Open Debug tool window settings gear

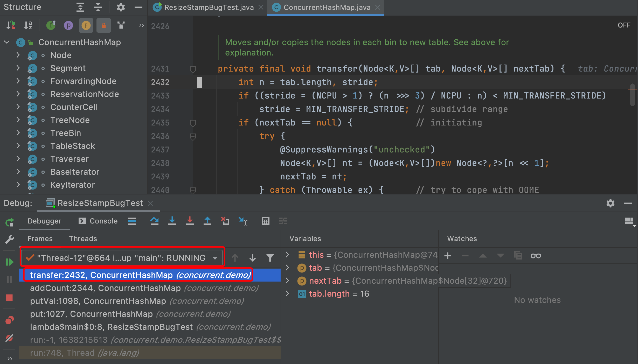611,203
